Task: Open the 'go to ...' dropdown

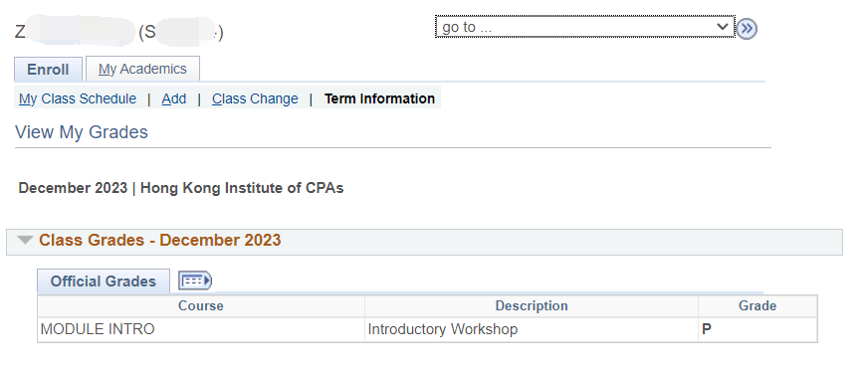Action: (585, 27)
